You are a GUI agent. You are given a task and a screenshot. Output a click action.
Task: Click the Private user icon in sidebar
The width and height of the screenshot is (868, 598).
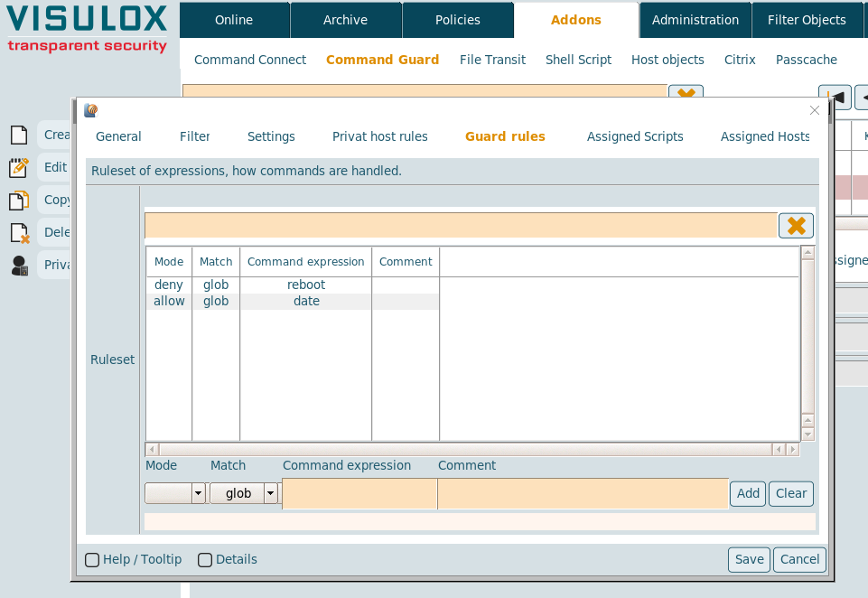[x=19, y=266]
